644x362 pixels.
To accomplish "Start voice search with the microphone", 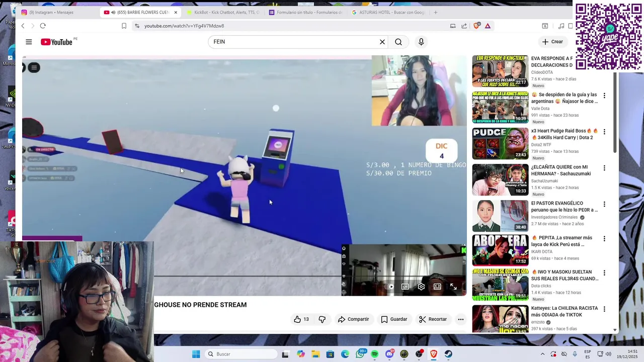I will pos(421,42).
